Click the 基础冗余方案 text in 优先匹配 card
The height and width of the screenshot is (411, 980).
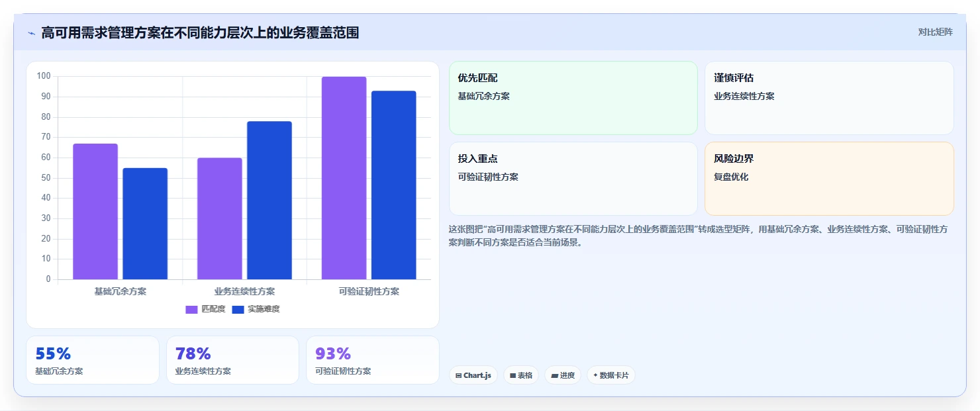(483, 97)
